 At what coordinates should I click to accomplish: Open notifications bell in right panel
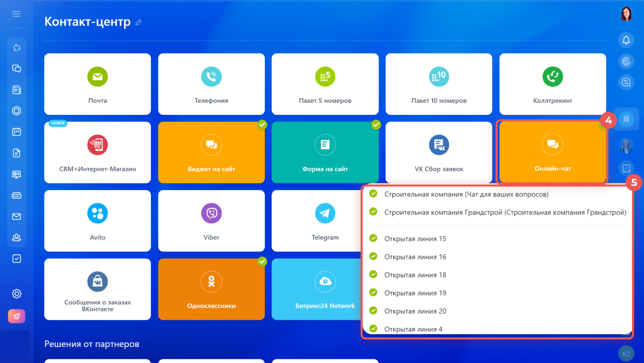click(626, 40)
